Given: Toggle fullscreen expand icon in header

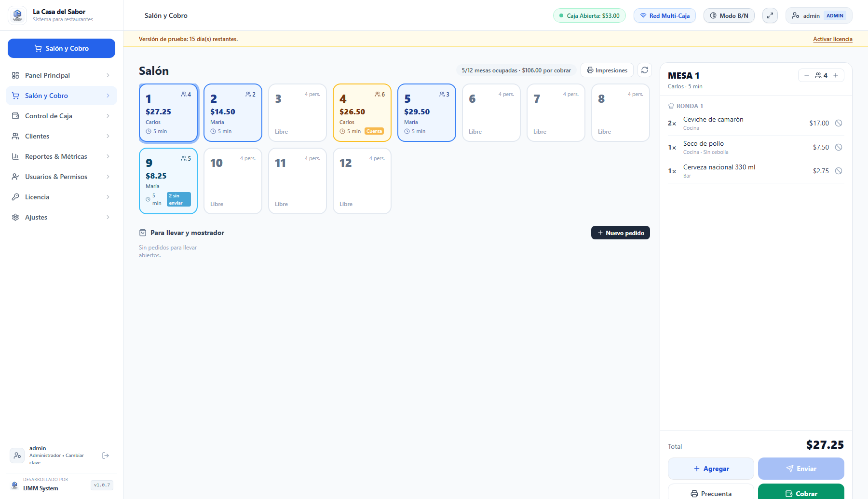Looking at the screenshot, I should point(770,15).
